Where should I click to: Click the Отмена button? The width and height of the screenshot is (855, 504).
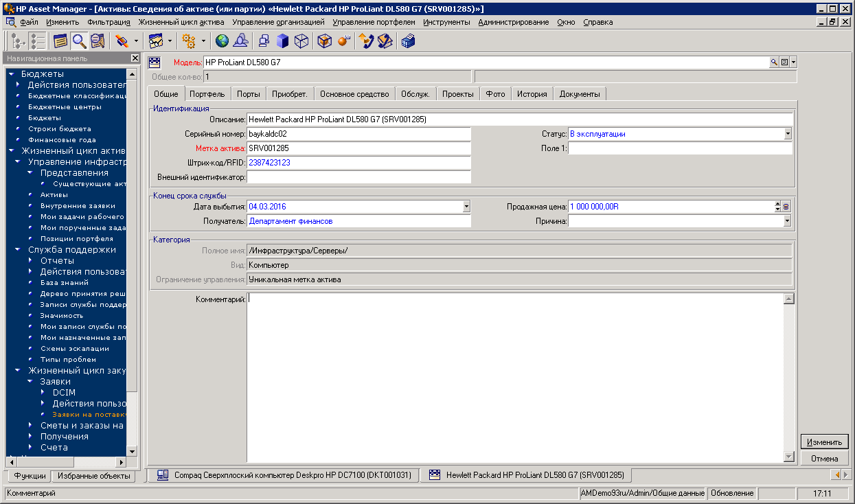coord(824,459)
